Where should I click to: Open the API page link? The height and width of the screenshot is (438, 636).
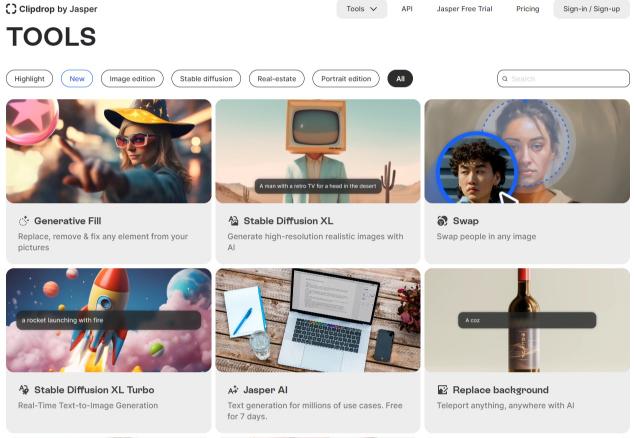tap(407, 9)
